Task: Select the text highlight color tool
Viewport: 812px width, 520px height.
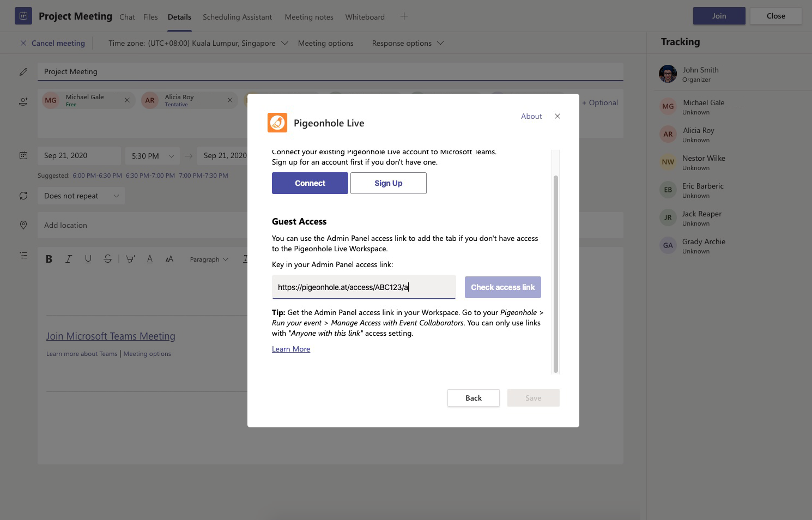Action: 130,259
